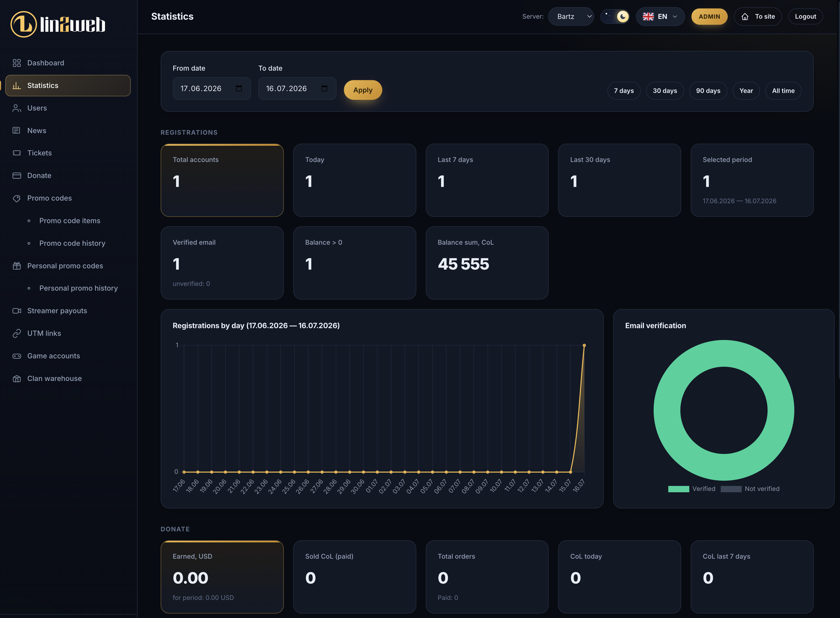Open Promo codes tag icon
The height and width of the screenshot is (618, 840).
pos(17,198)
